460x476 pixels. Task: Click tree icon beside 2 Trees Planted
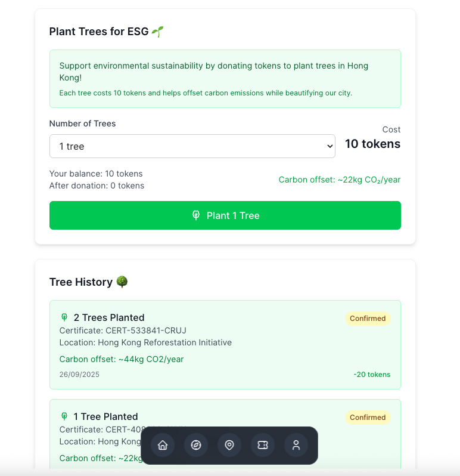pos(64,317)
